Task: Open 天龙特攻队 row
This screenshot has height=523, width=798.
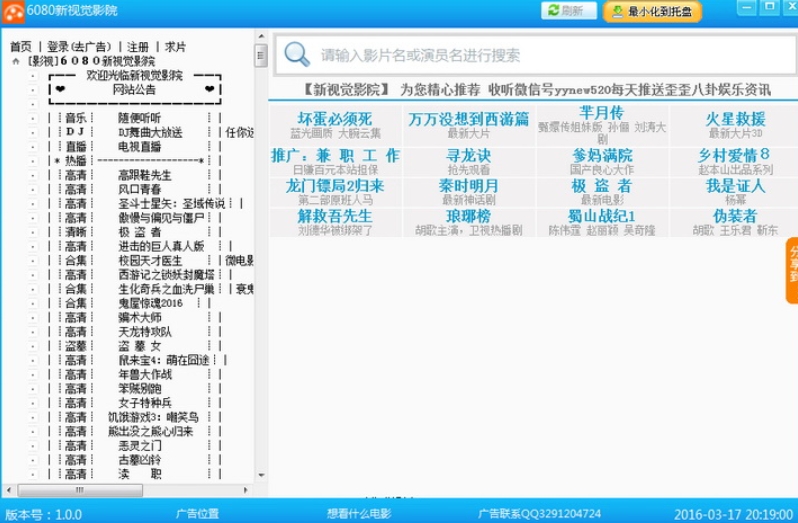Action: pos(145,332)
